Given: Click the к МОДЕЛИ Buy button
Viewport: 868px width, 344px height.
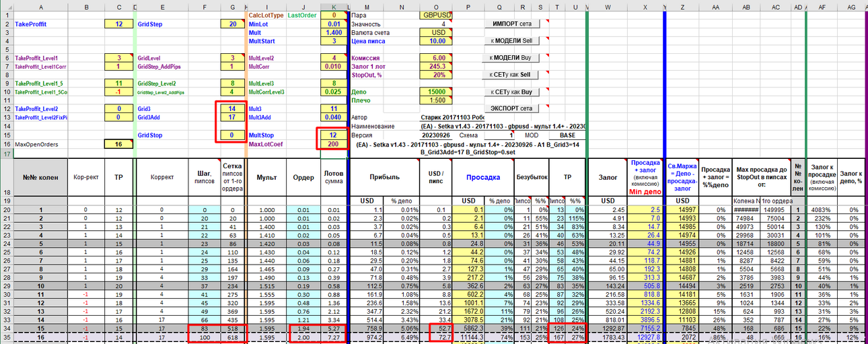Looking at the screenshot, I should click(x=511, y=58).
